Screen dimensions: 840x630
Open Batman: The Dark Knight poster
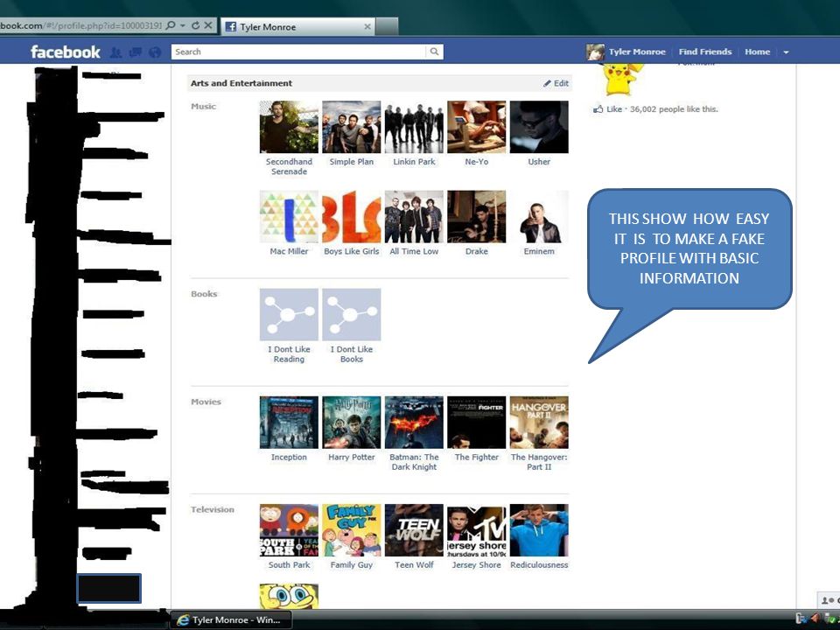[x=414, y=422]
